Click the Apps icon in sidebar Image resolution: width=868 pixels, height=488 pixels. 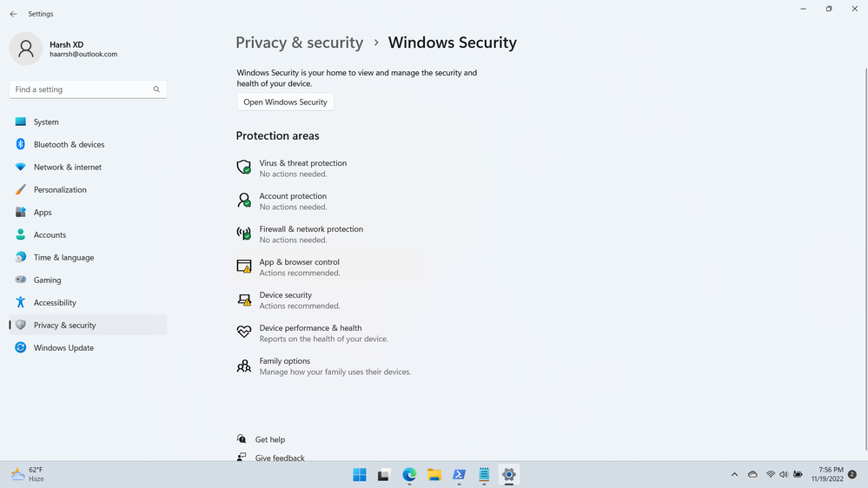(21, 212)
